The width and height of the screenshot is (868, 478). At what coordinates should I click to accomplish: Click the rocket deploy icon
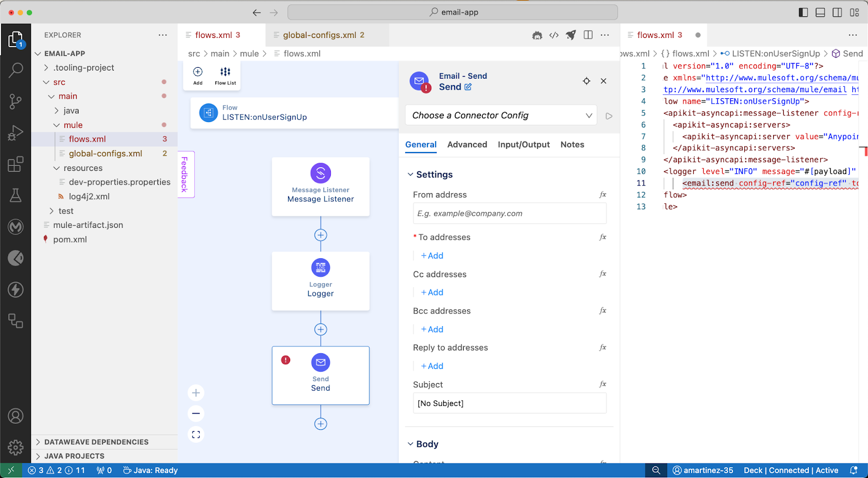point(571,35)
